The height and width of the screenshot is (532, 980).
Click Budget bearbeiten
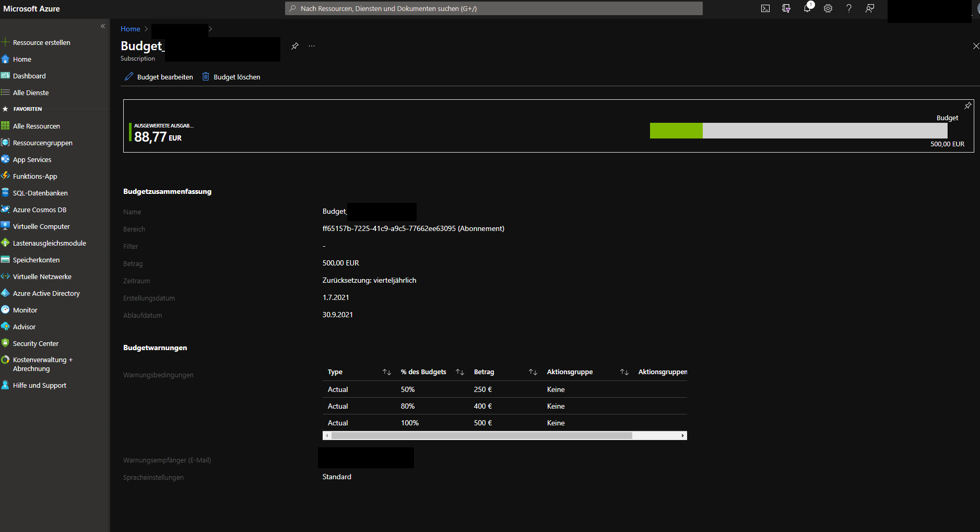tap(159, 77)
